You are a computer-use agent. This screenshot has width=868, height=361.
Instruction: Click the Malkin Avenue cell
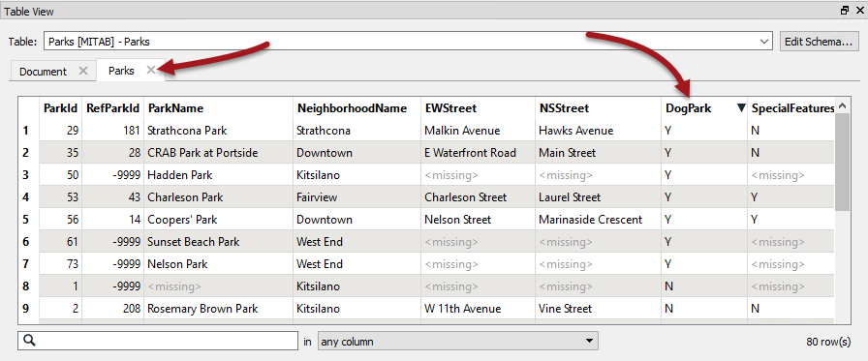pos(479,131)
